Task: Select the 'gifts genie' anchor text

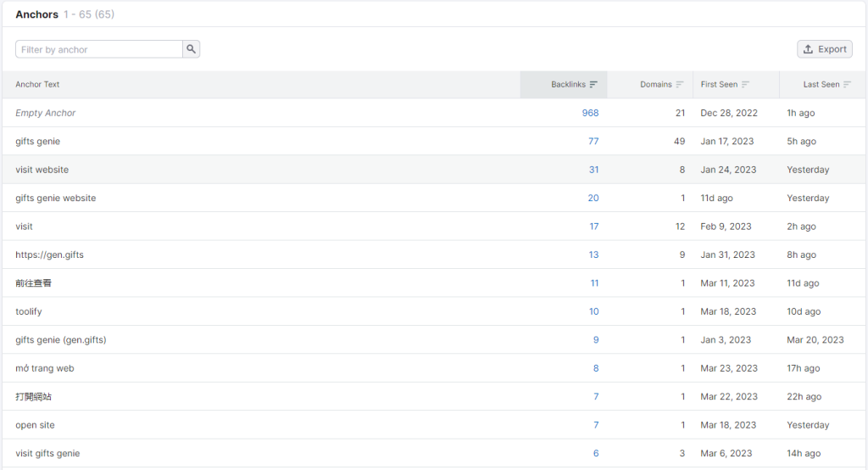Action: pos(37,142)
